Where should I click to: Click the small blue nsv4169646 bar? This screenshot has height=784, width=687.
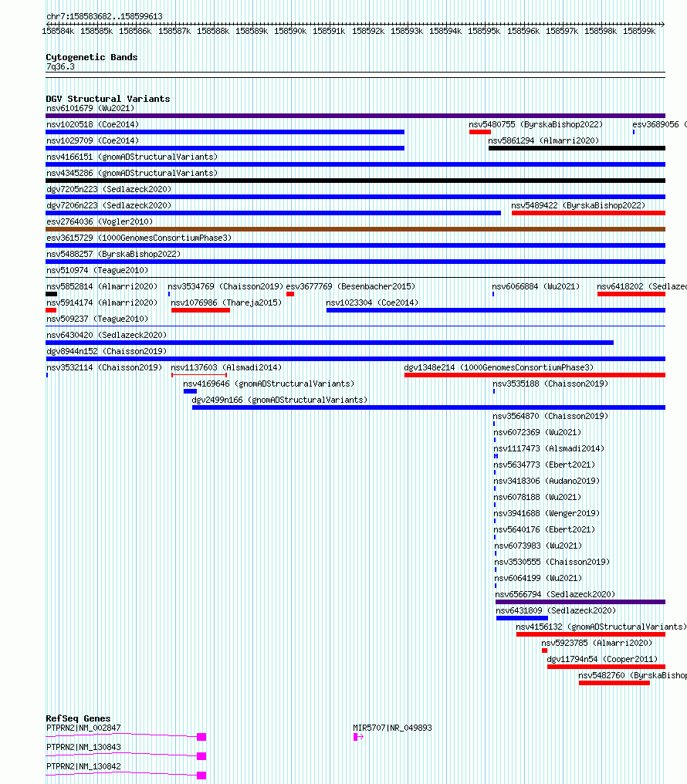point(190,391)
